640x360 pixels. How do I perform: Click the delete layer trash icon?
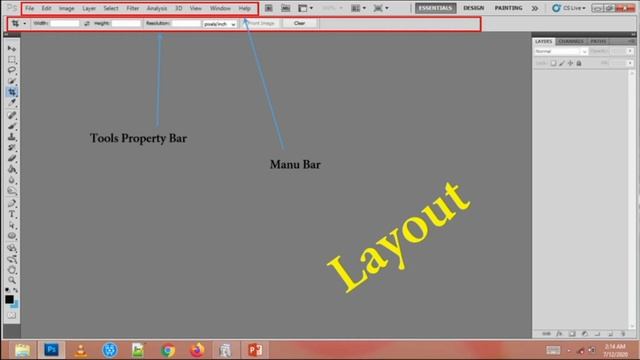click(623, 334)
